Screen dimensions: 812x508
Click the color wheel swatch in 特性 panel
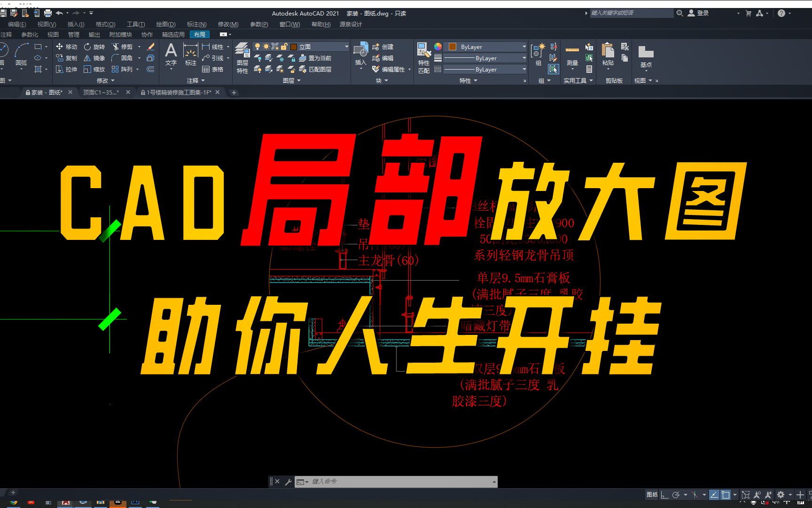(438, 47)
